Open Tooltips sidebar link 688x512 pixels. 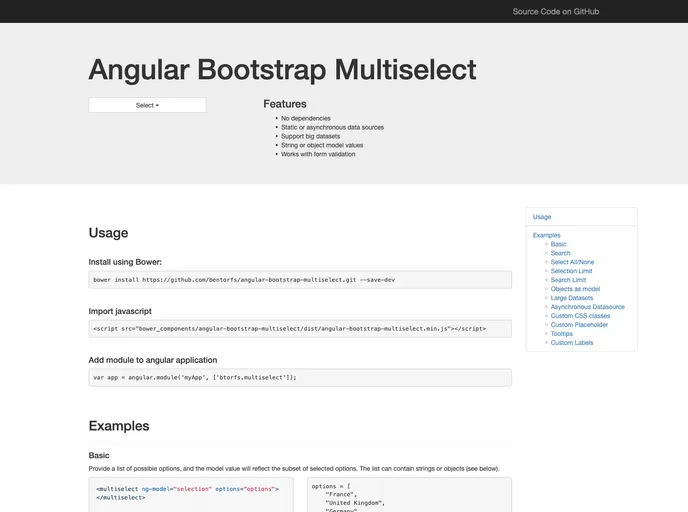coord(562,334)
